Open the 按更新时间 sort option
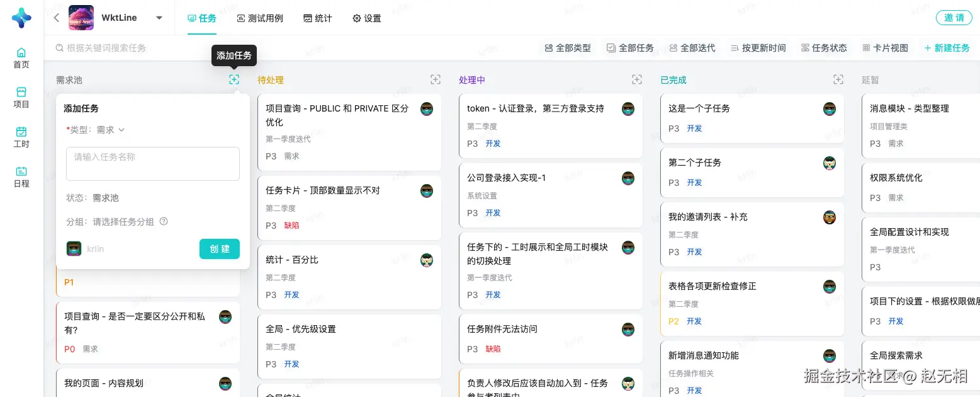This screenshot has height=397, width=980. (758, 48)
